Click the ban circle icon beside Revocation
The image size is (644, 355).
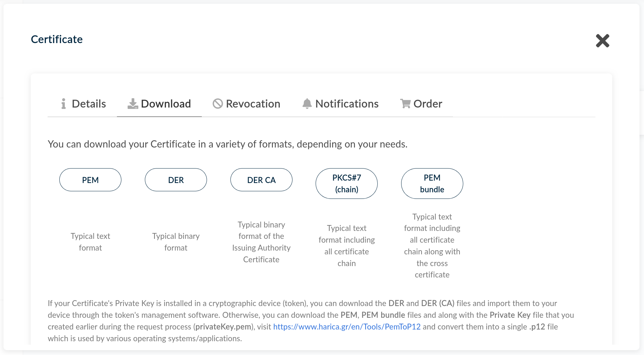coord(218,104)
